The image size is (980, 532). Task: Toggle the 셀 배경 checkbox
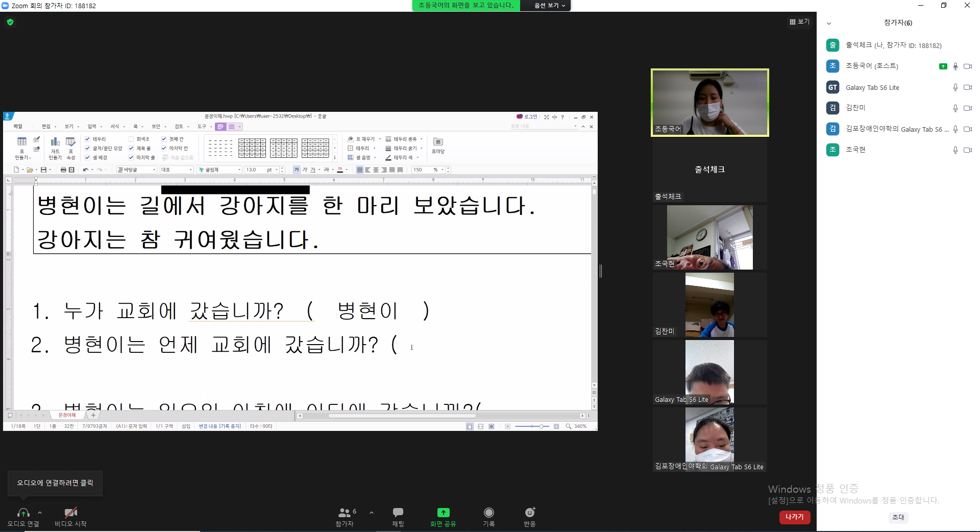[x=87, y=157]
